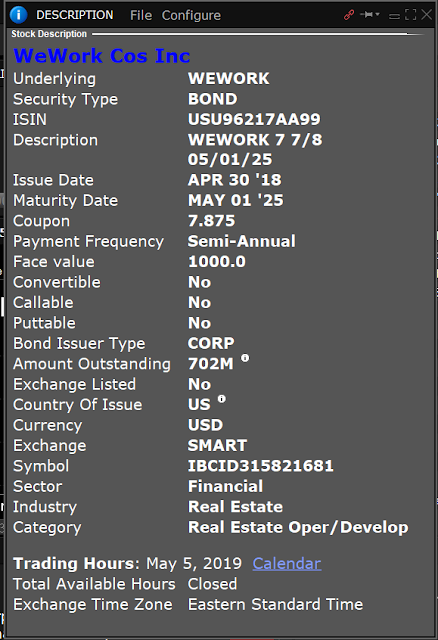Screen dimensions: 438x640
Task: Select the Exchange value SMART
Action: (x=217, y=445)
